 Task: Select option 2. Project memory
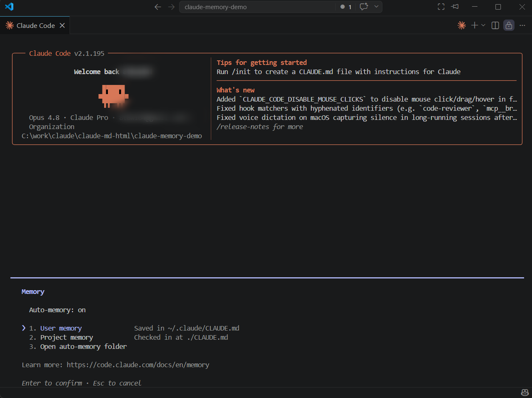[61, 338]
